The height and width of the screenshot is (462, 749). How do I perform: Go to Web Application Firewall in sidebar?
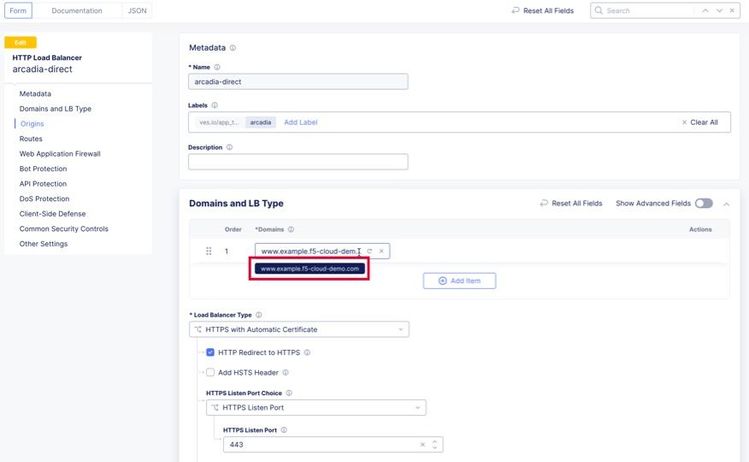60,154
